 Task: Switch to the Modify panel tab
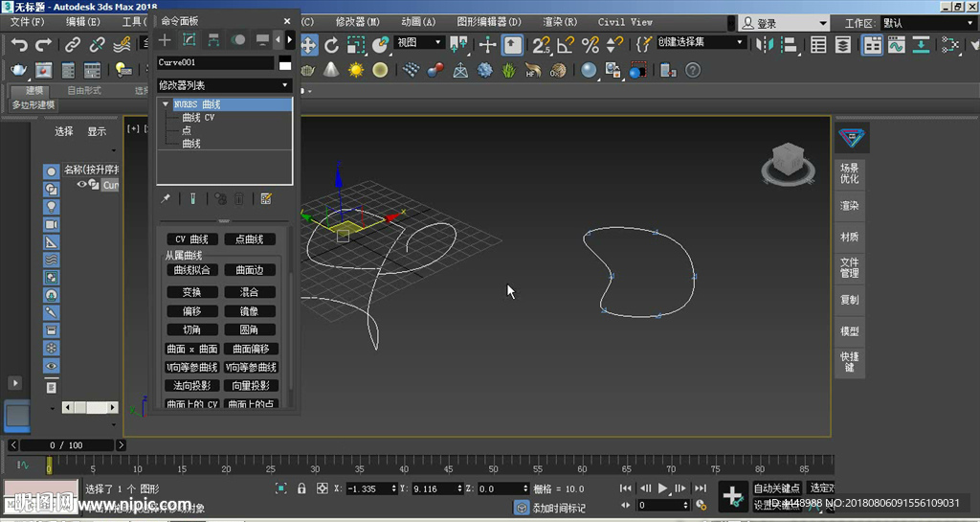point(189,40)
